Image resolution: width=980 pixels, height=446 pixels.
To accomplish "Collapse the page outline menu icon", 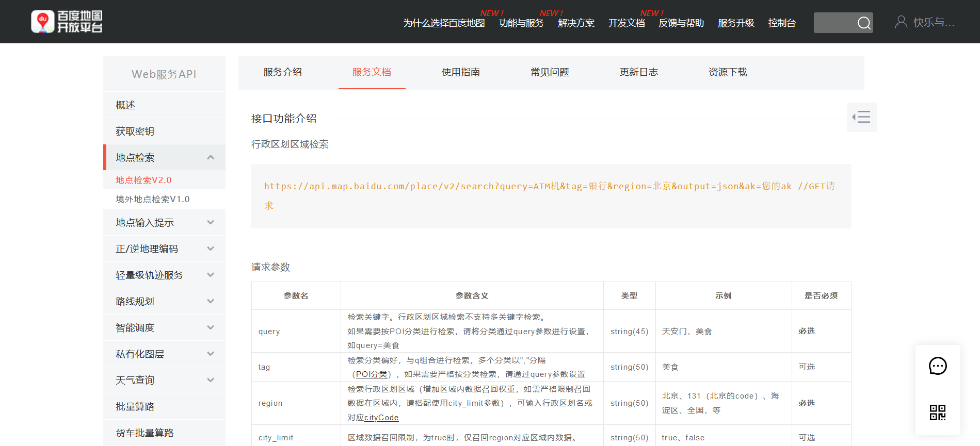I will tap(862, 117).
